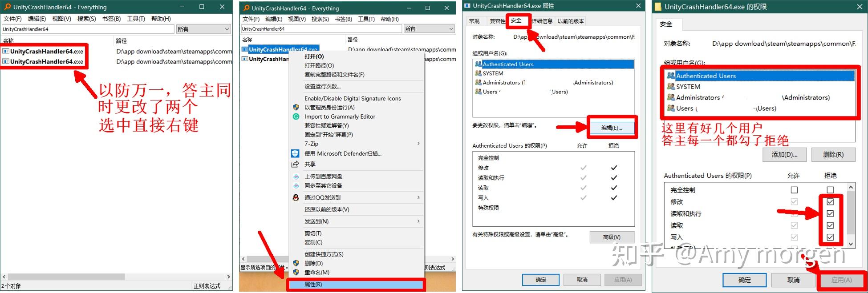The width and height of the screenshot is (868, 293).
Task: Choose 属性(R) in the context menu
Action: pyautogui.click(x=356, y=284)
